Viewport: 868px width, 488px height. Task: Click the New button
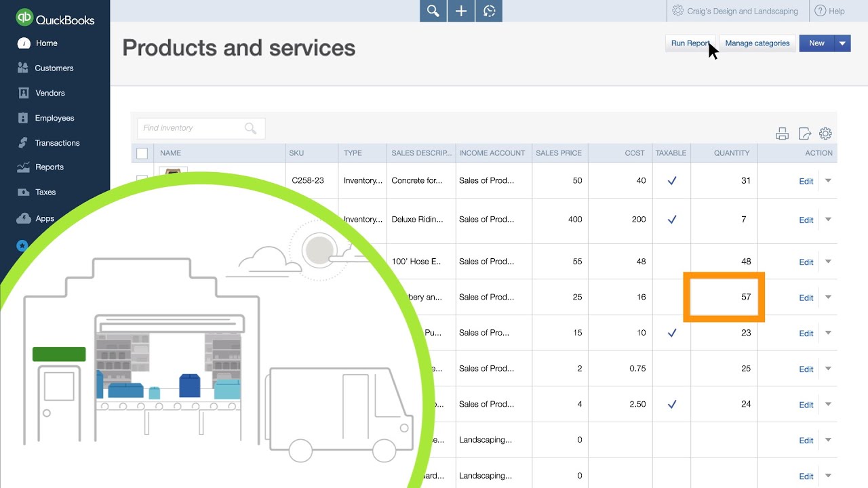pyautogui.click(x=817, y=43)
